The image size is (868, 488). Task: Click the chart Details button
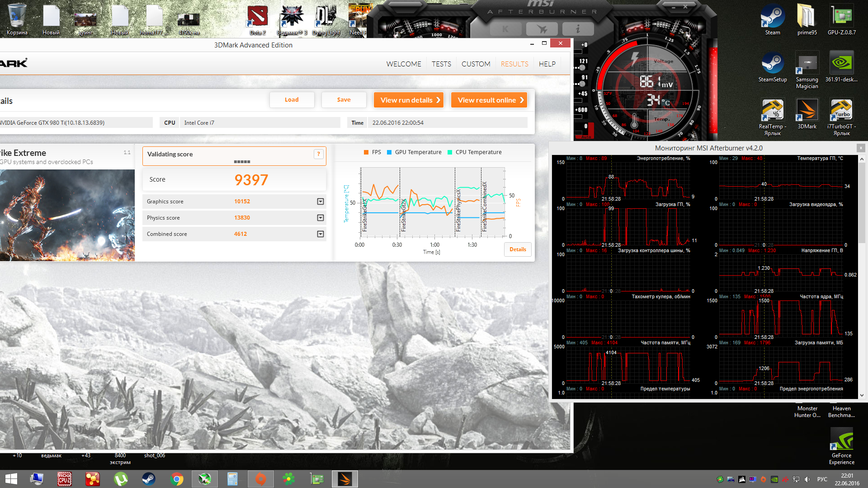(x=518, y=249)
